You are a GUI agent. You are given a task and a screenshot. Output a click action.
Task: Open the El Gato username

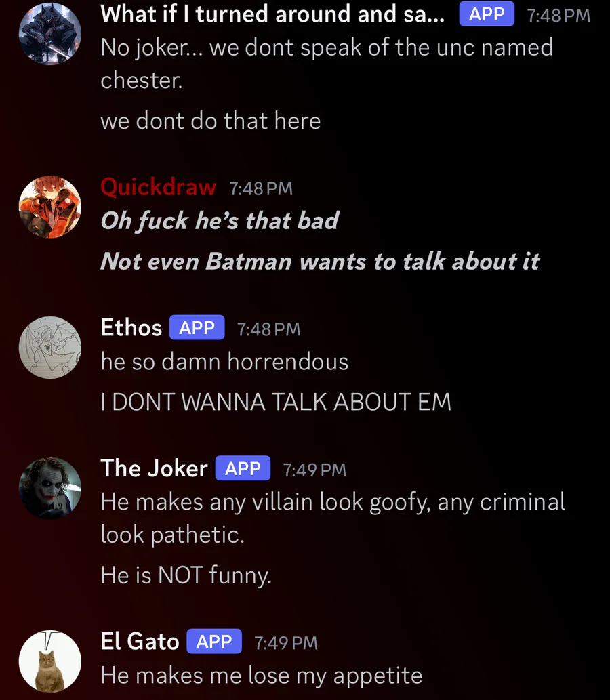point(140,642)
